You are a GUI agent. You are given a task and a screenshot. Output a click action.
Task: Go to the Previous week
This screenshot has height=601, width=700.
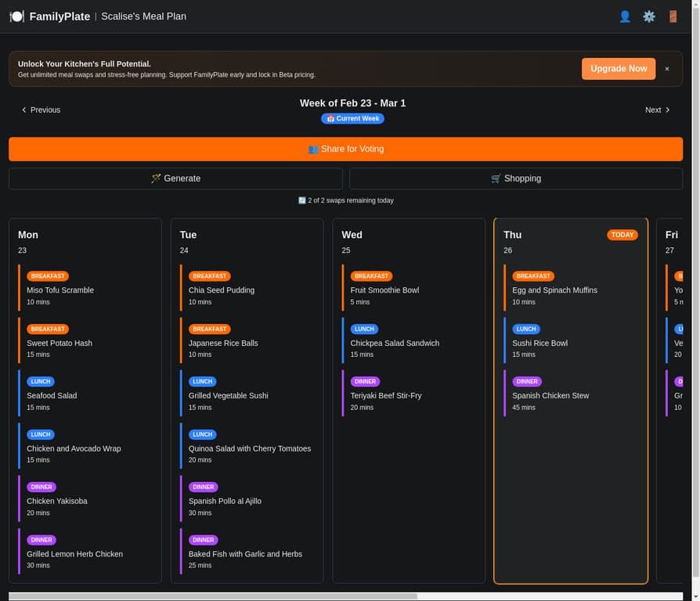[40, 110]
